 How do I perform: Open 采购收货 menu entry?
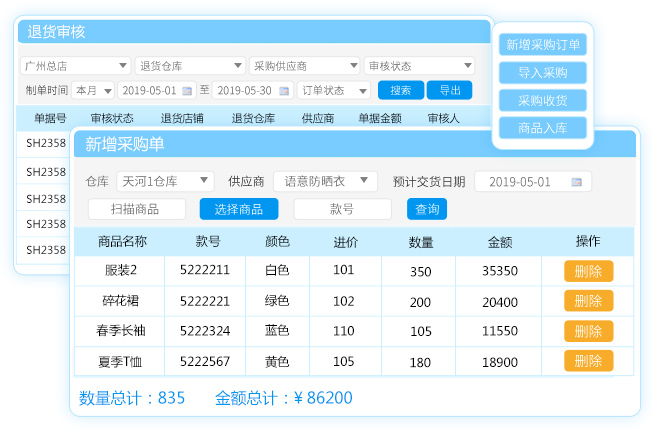tap(542, 100)
